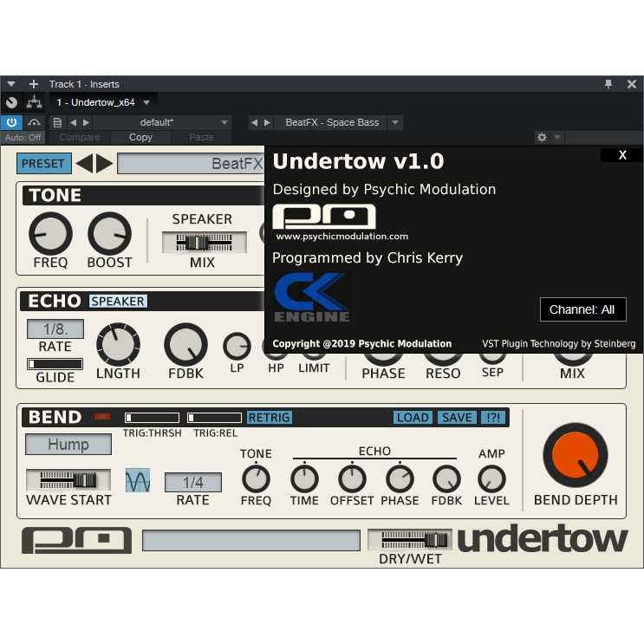The image size is (644, 644).
Task: Click the bottom PM logo to open about
Action: point(77,540)
